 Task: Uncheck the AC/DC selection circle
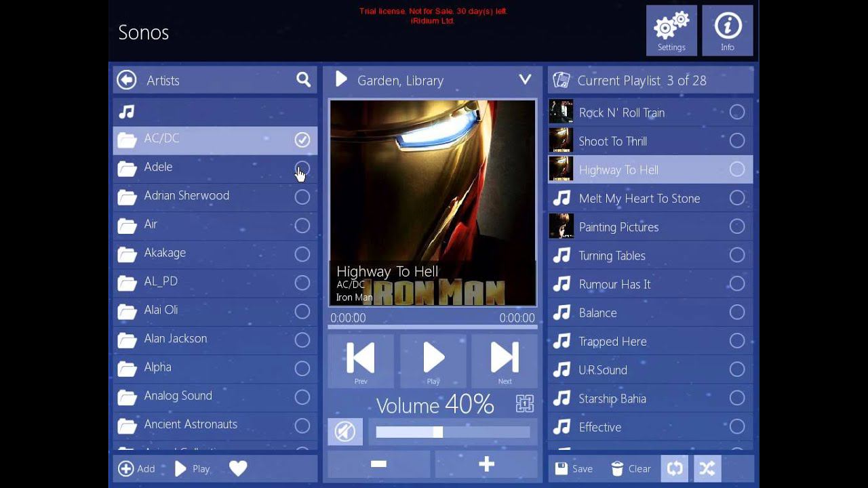[x=302, y=140]
